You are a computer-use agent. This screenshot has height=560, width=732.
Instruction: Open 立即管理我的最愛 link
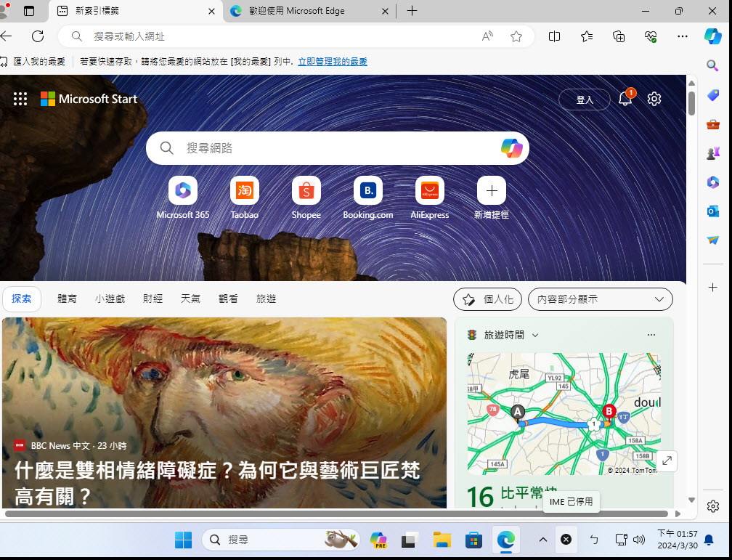(333, 62)
